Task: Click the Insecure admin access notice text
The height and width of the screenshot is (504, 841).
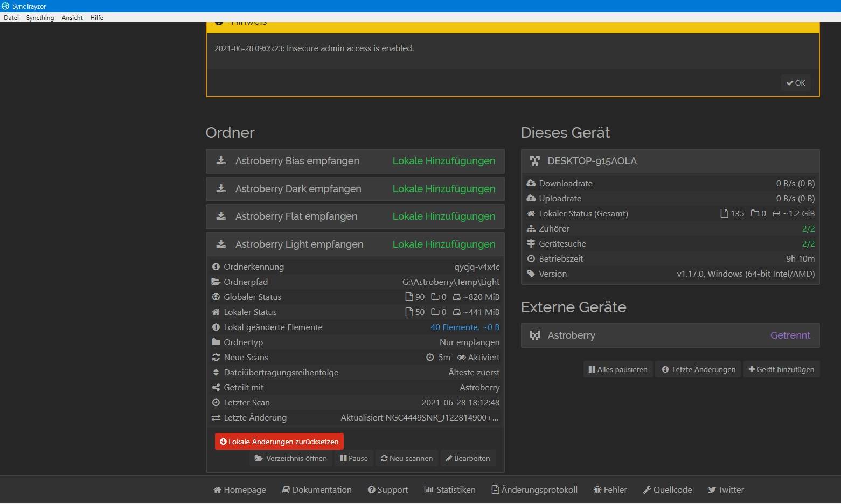Action: coord(350,48)
